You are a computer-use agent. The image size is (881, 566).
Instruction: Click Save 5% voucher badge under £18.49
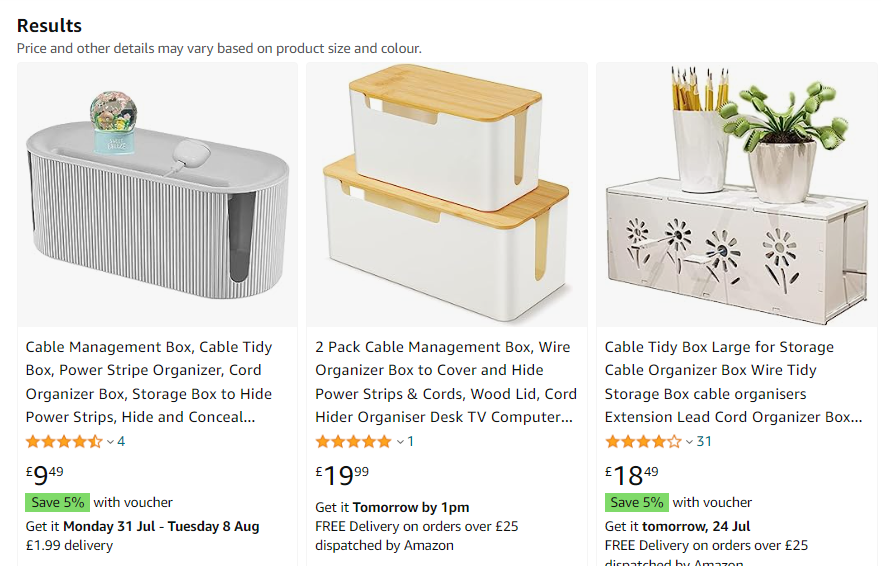tap(636, 502)
